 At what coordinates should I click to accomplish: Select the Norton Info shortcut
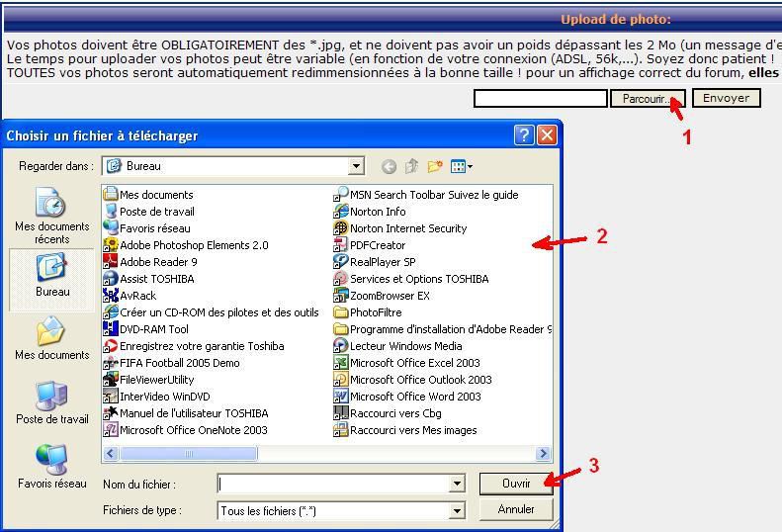[370, 212]
